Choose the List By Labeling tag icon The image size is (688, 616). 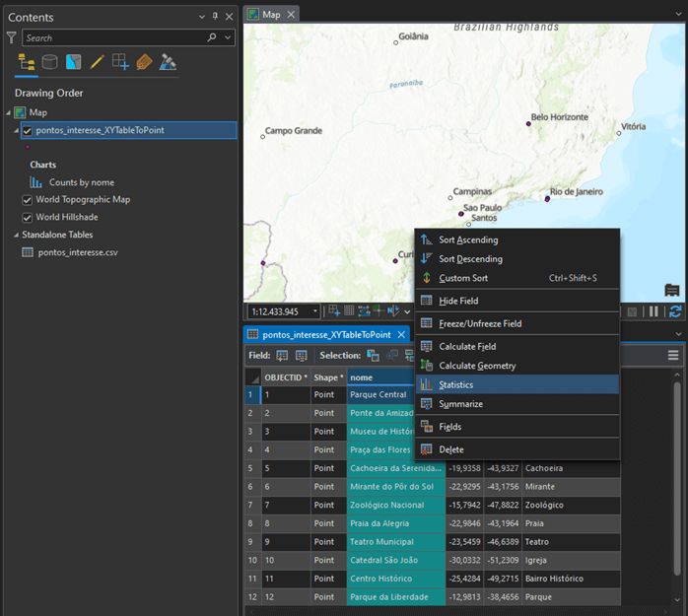[144, 62]
